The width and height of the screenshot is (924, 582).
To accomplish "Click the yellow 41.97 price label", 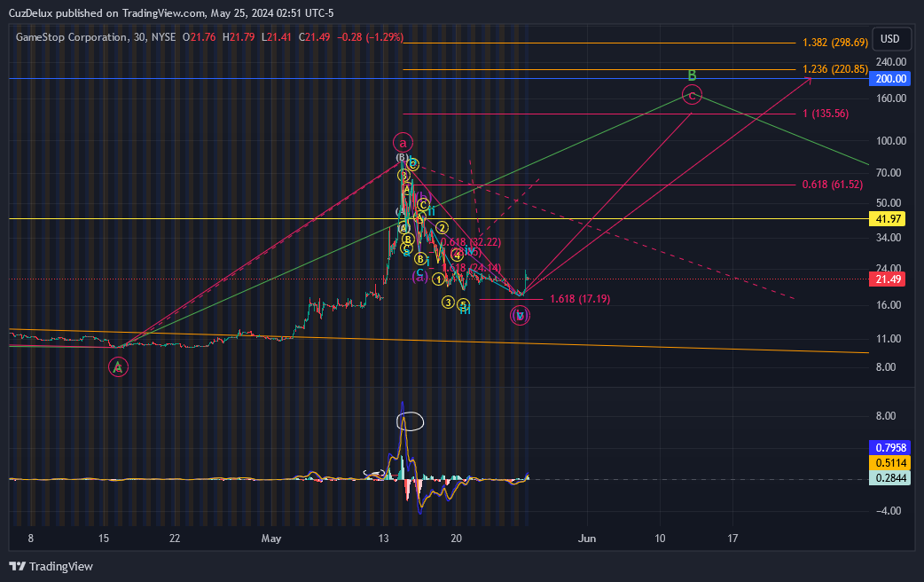I will point(888,219).
